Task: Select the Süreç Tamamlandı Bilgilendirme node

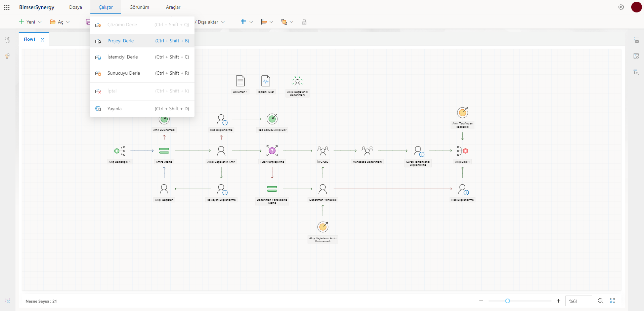Action: [419, 151]
